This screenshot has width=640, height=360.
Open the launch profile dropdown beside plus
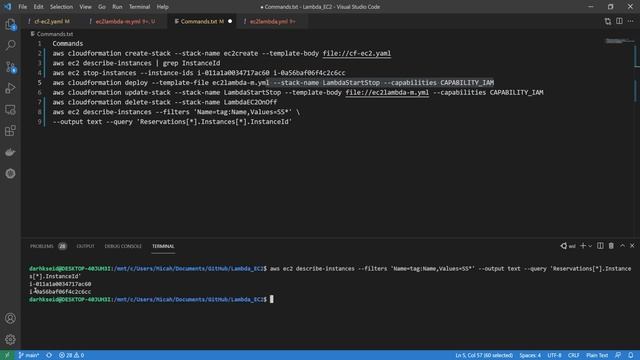coord(590,246)
